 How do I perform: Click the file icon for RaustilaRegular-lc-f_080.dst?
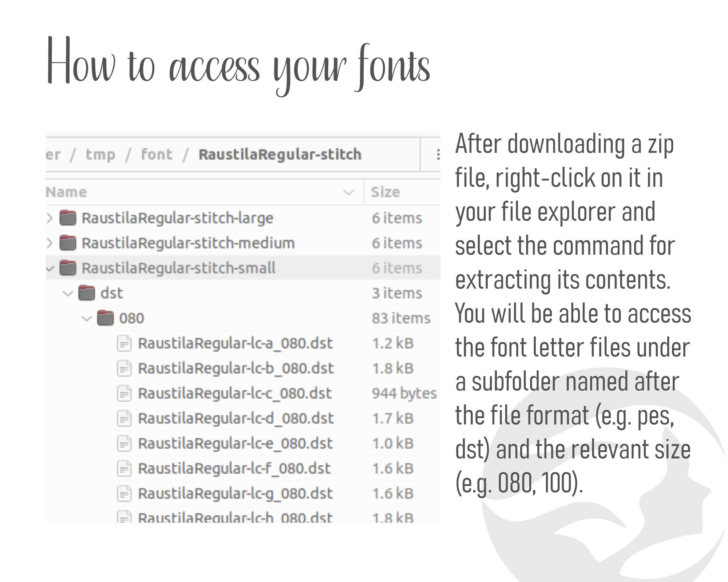click(124, 469)
